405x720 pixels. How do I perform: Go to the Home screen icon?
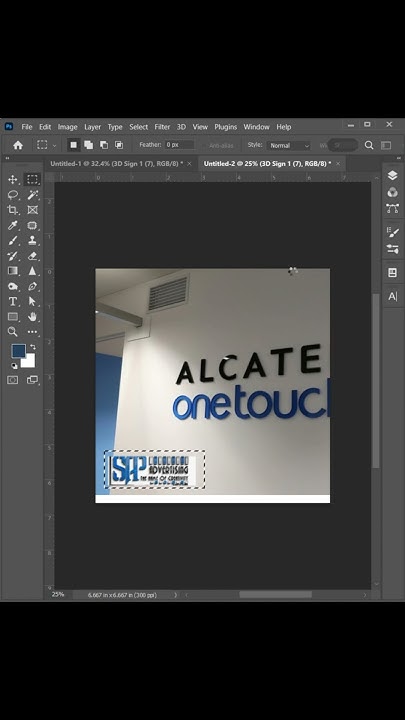[18, 145]
